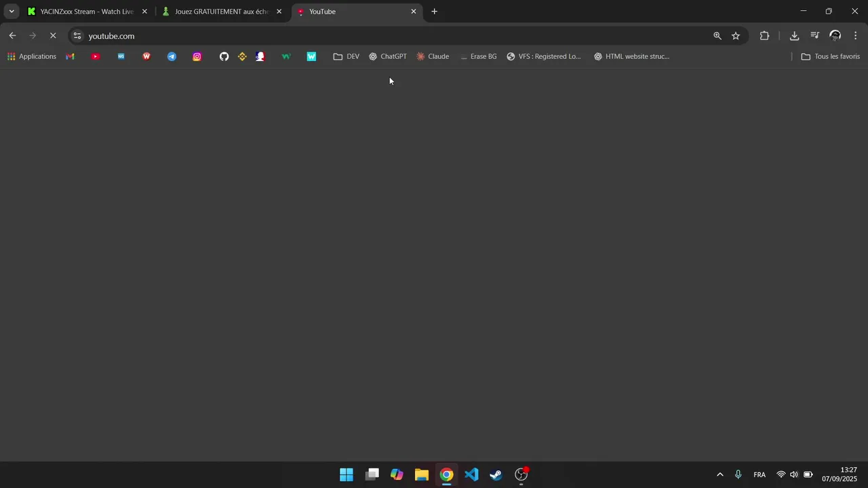Screen dimensions: 868x488
Task: Open the GitHub bookmark icon
Action: pyautogui.click(x=224, y=56)
